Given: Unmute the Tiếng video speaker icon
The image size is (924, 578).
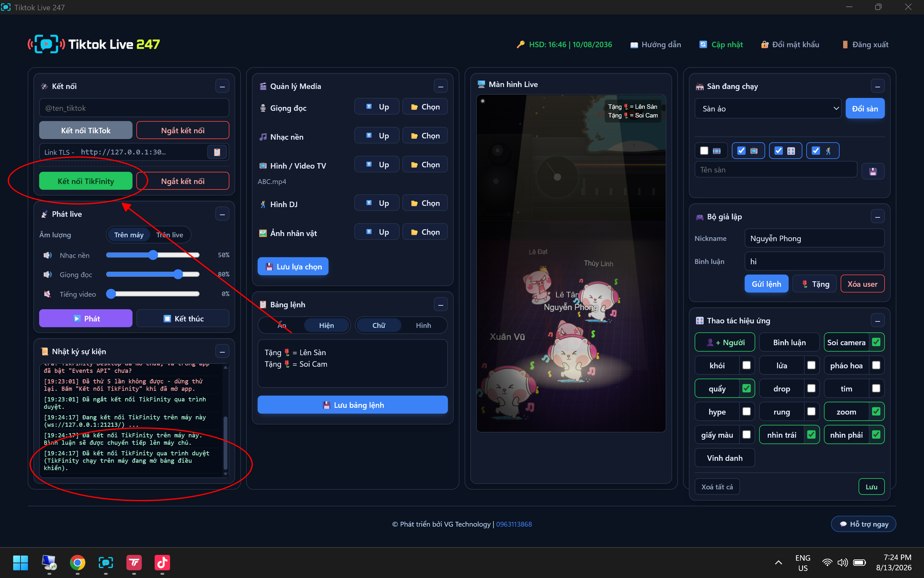Looking at the screenshot, I should pos(47,294).
